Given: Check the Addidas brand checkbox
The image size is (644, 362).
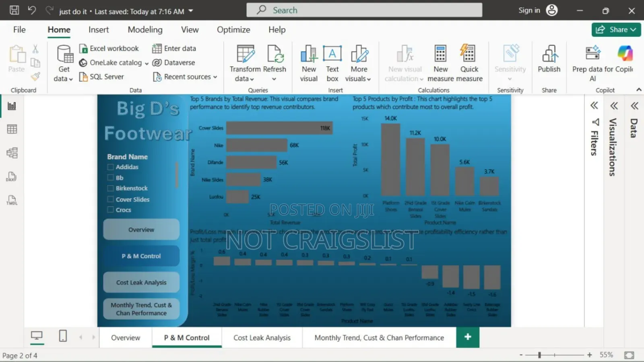Looking at the screenshot, I should (110, 167).
